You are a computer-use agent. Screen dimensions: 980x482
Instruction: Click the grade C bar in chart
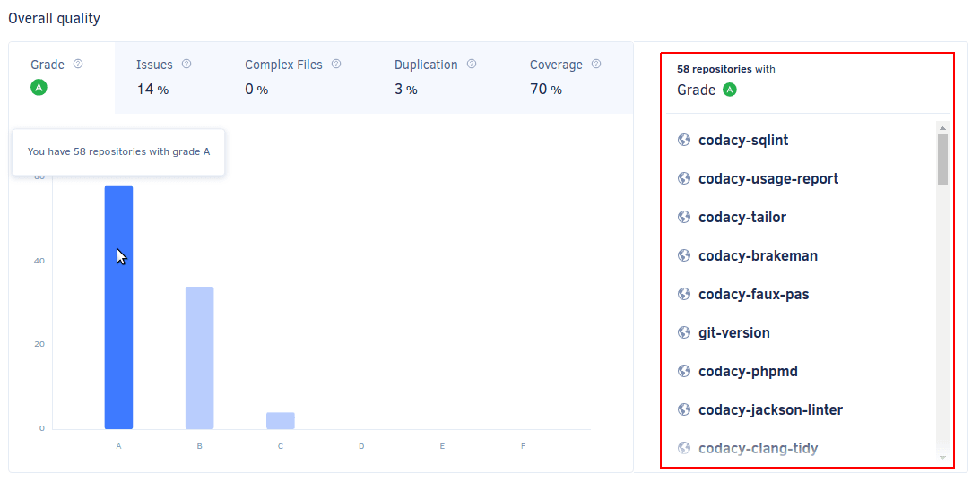280,420
